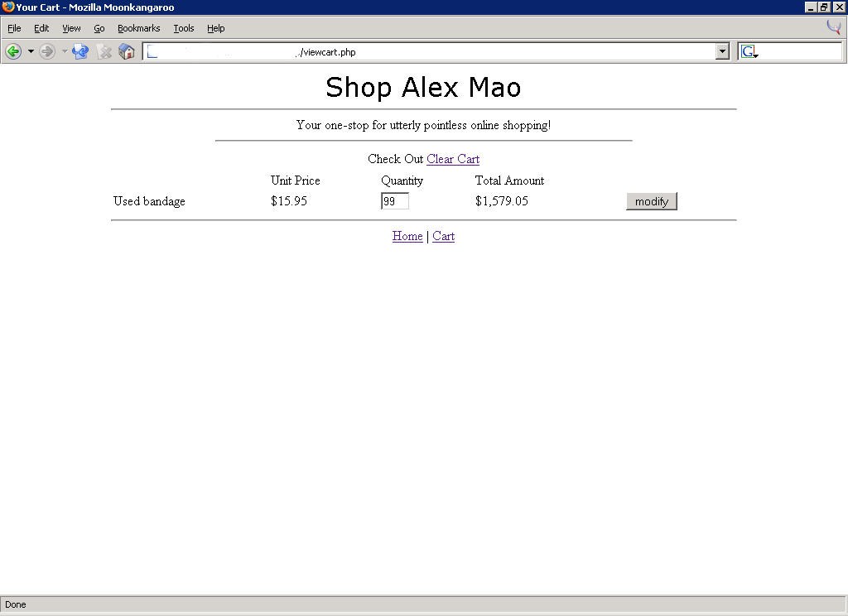
Task: Click the Google search engine icon
Action: pos(749,51)
